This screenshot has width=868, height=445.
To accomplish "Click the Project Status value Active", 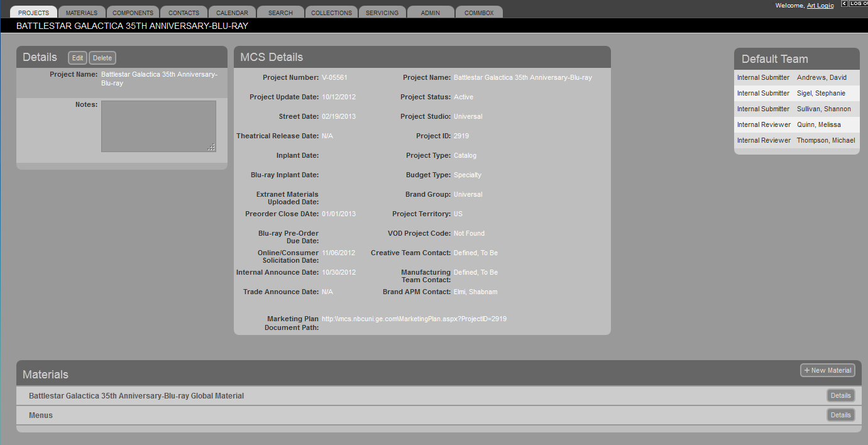I will (x=464, y=97).
